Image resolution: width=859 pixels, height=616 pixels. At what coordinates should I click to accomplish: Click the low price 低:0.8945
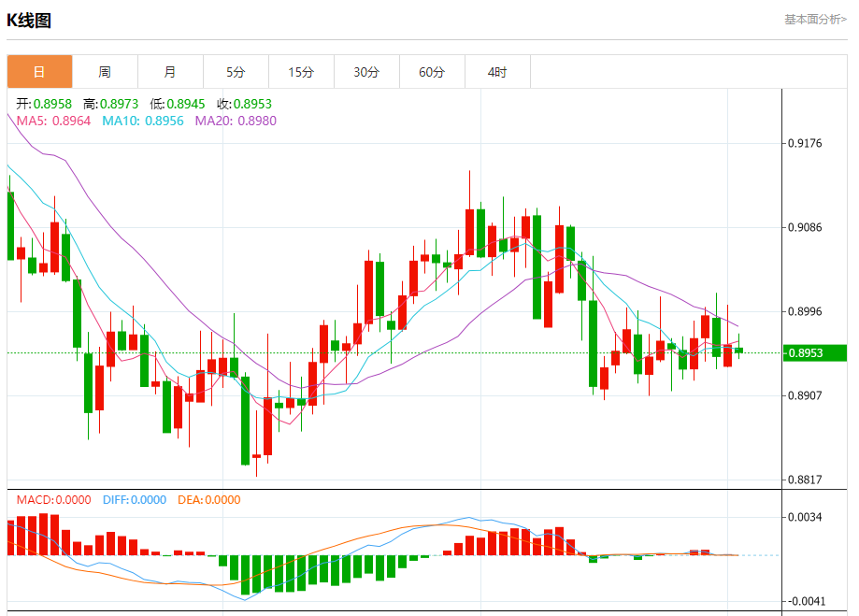coord(178,104)
